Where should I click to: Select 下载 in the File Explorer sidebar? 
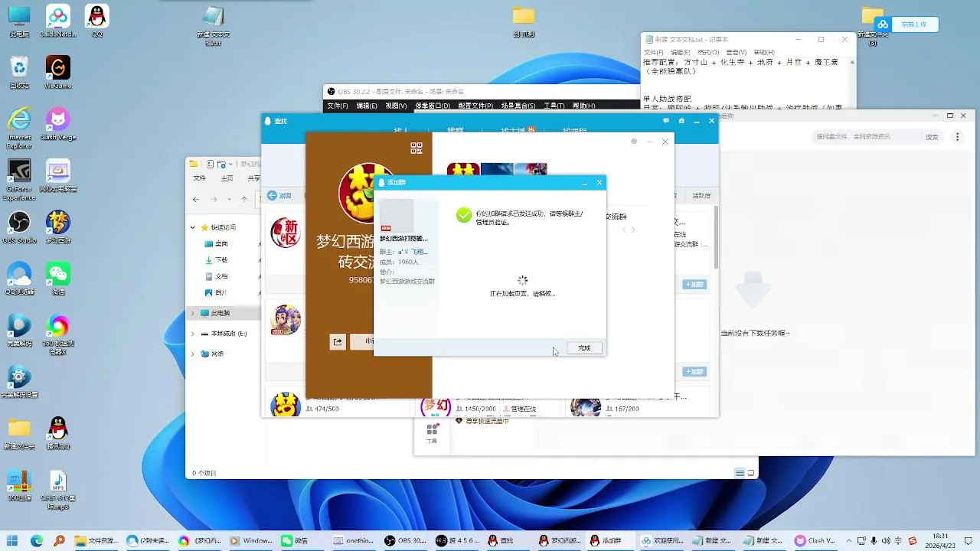click(x=221, y=259)
